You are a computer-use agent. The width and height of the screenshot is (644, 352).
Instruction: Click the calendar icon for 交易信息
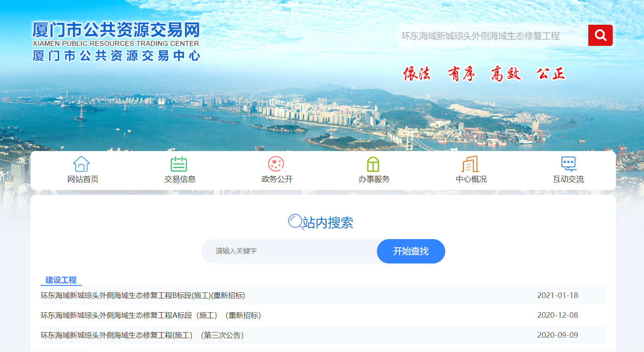tap(178, 164)
